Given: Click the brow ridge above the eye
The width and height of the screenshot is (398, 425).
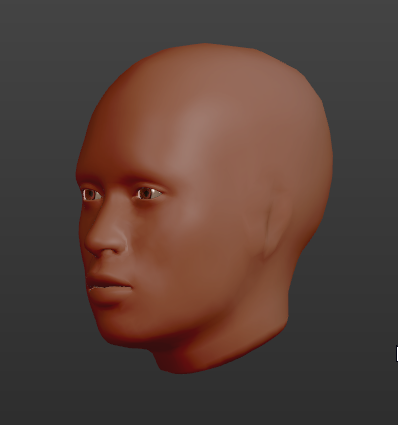Looking at the screenshot, I should [x=147, y=182].
